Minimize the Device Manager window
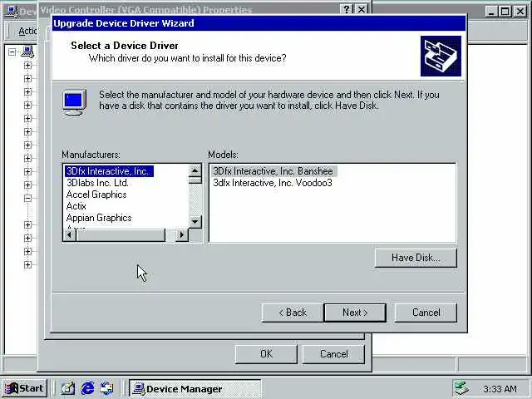Screen dimensions: 532x399 click(491, 12)
